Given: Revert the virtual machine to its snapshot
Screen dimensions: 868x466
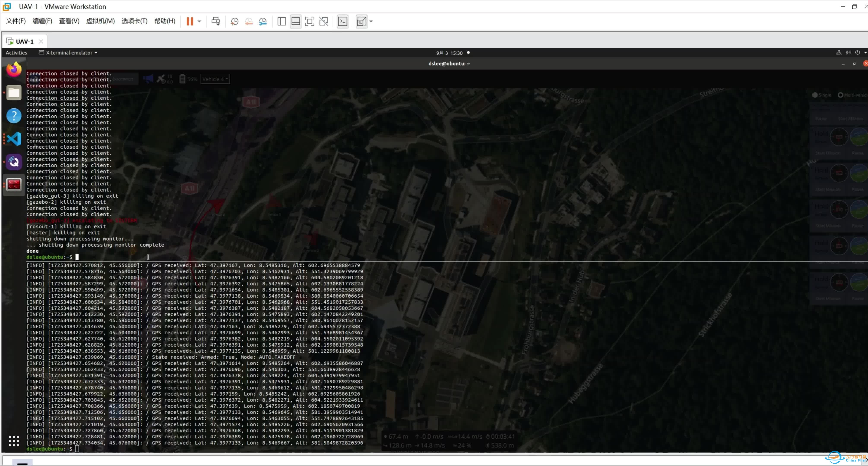Looking at the screenshot, I should click(249, 22).
